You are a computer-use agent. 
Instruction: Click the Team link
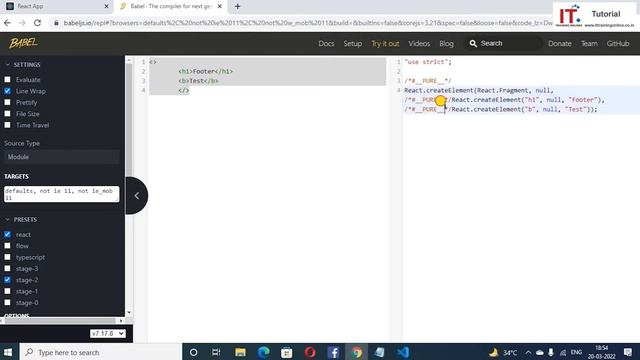589,43
